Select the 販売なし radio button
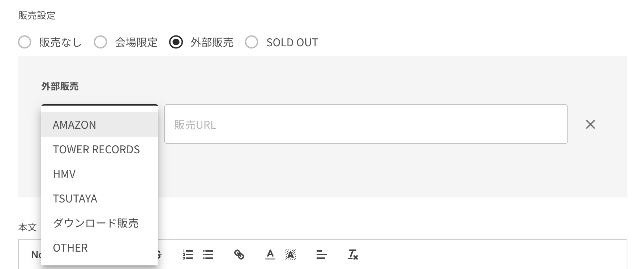 [25, 42]
